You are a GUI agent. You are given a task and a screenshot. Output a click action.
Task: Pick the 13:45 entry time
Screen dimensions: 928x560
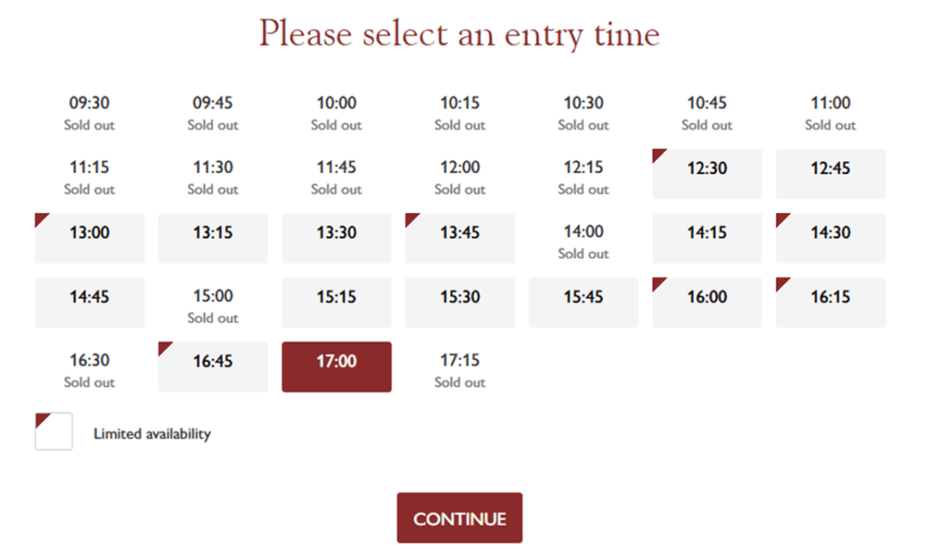(459, 238)
